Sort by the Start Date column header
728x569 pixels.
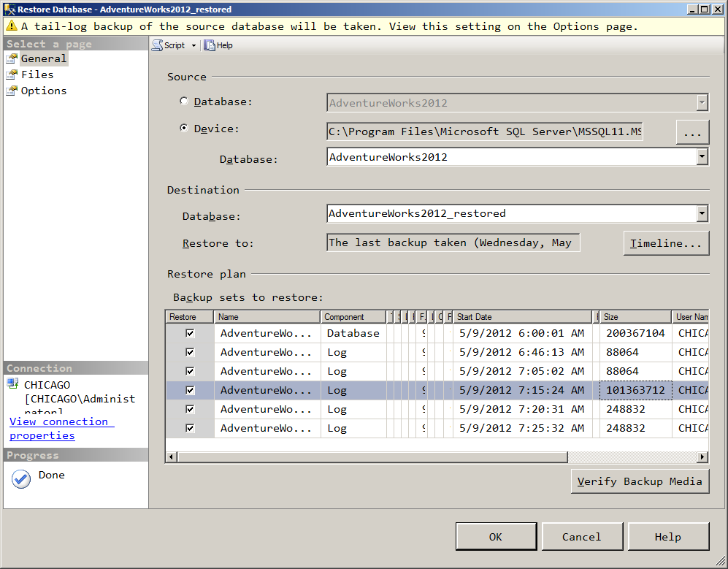point(522,317)
